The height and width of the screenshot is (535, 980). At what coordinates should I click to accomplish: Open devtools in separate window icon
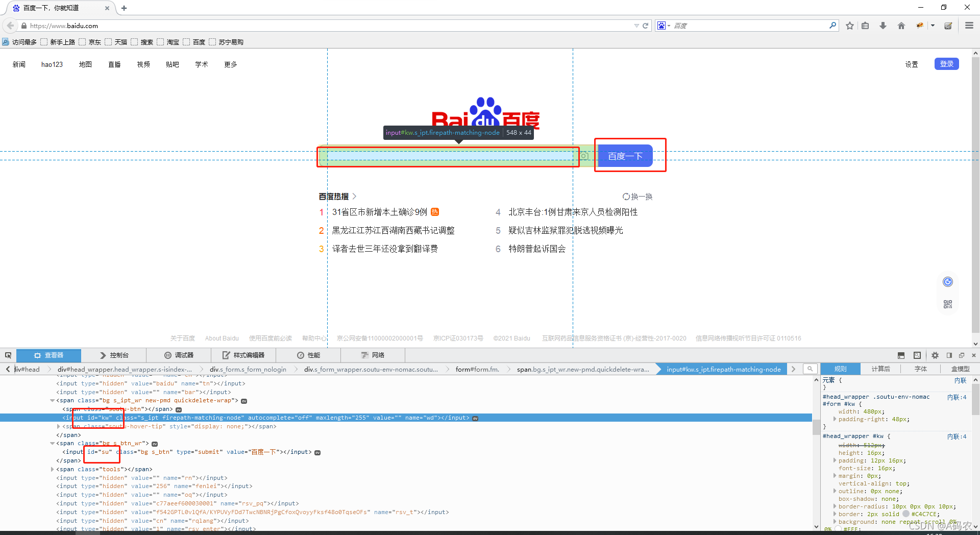(962, 355)
